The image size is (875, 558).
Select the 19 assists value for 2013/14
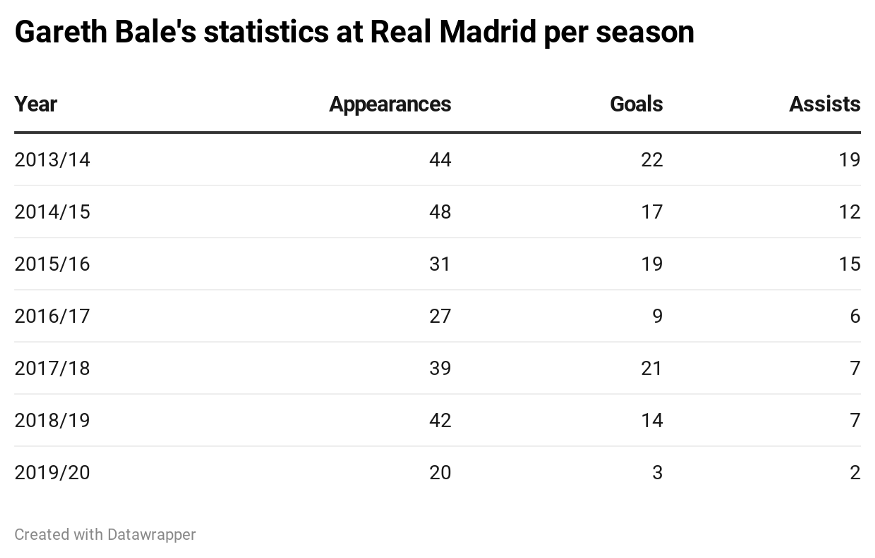[849, 160]
